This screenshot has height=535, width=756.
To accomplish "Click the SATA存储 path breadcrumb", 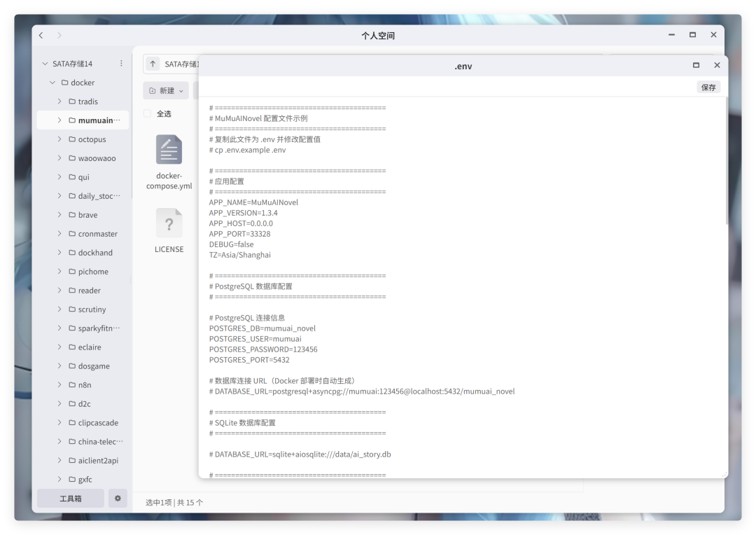I will click(x=181, y=64).
